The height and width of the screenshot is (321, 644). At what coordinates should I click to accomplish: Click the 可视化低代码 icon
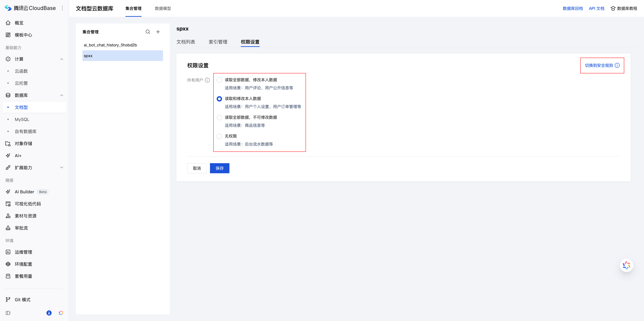point(8,204)
